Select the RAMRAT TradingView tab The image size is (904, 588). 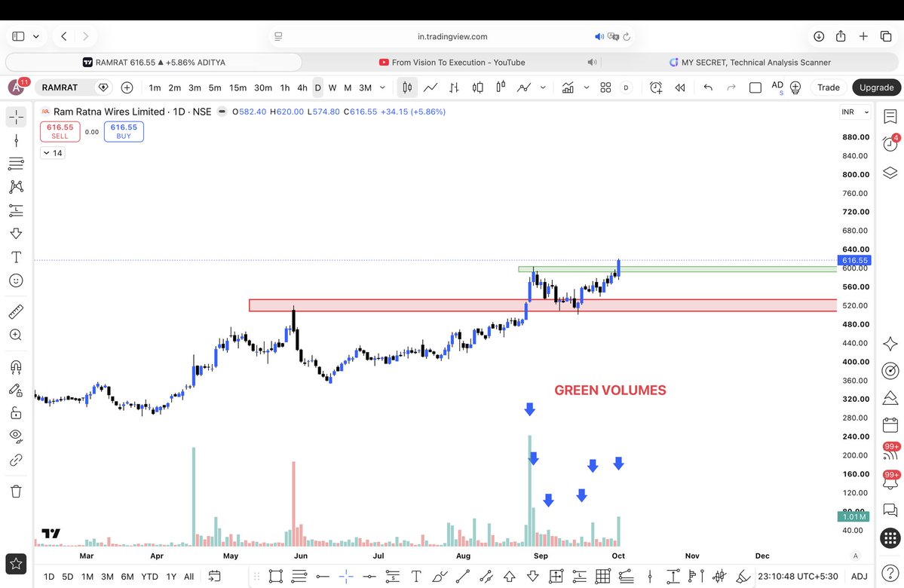pos(154,63)
